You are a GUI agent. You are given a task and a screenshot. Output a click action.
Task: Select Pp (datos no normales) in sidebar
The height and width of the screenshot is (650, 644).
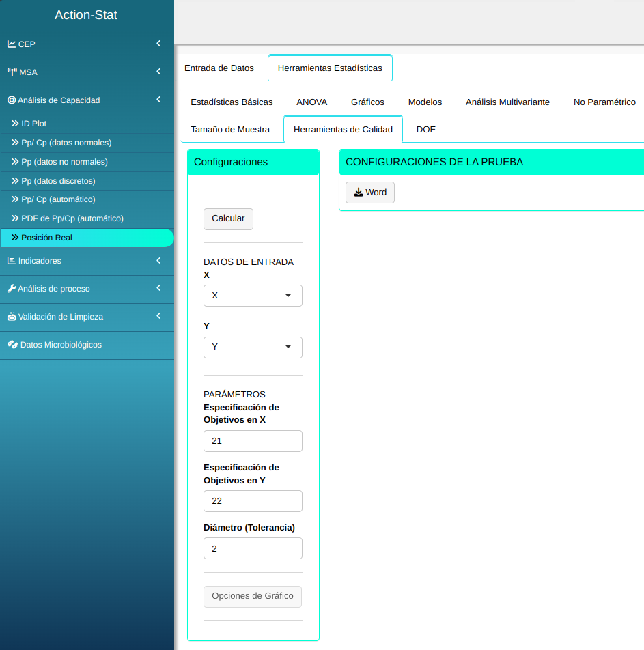click(x=64, y=162)
